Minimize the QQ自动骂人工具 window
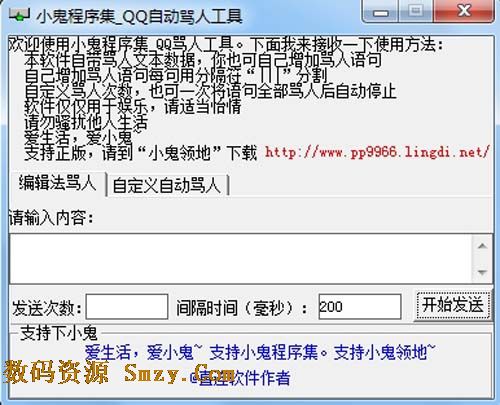Screen dimensions: 500x405 (381, 12)
